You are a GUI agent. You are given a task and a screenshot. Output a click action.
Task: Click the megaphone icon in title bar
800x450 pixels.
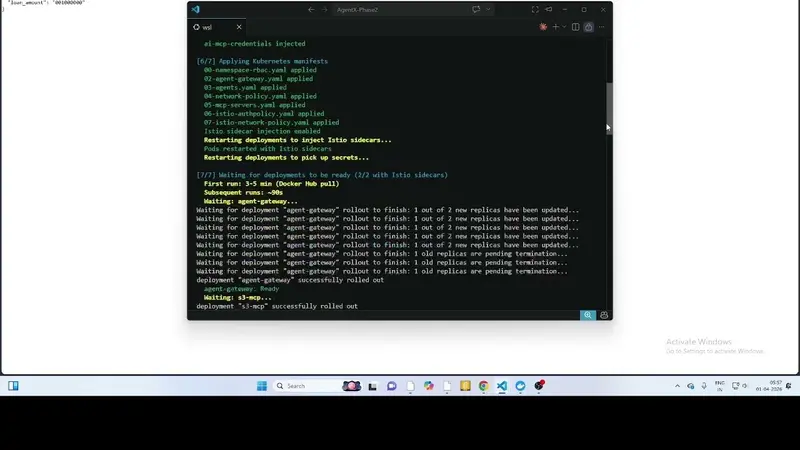pyautogui.click(x=549, y=9)
